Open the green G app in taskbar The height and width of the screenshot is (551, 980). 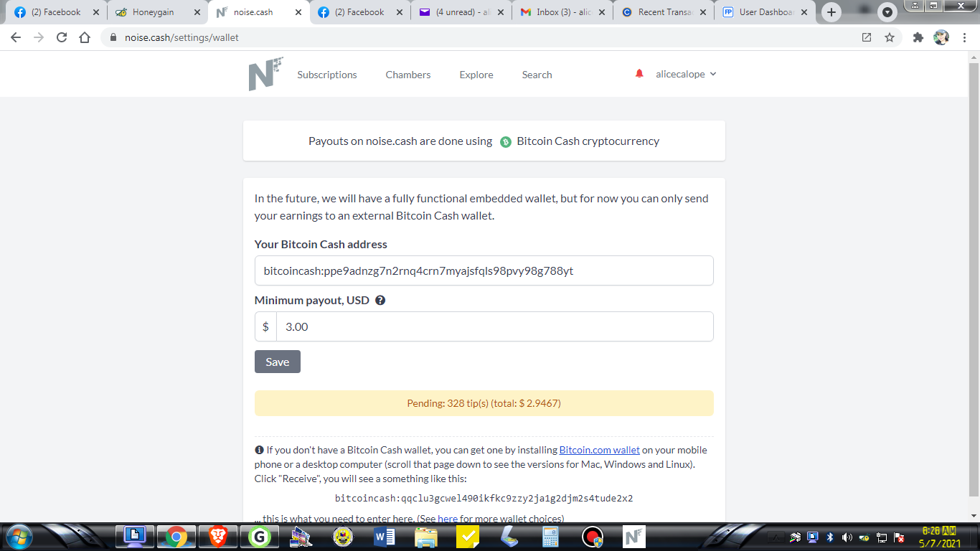coord(259,537)
